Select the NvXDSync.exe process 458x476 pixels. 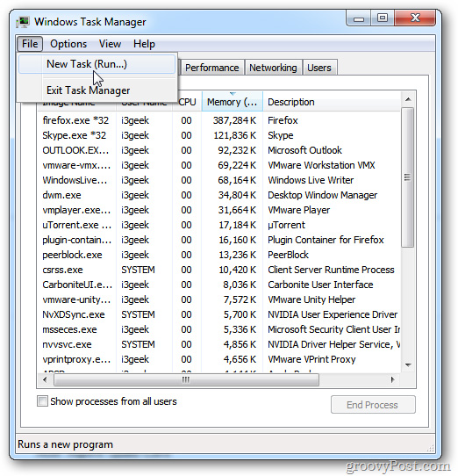click(x=219, y=314)
